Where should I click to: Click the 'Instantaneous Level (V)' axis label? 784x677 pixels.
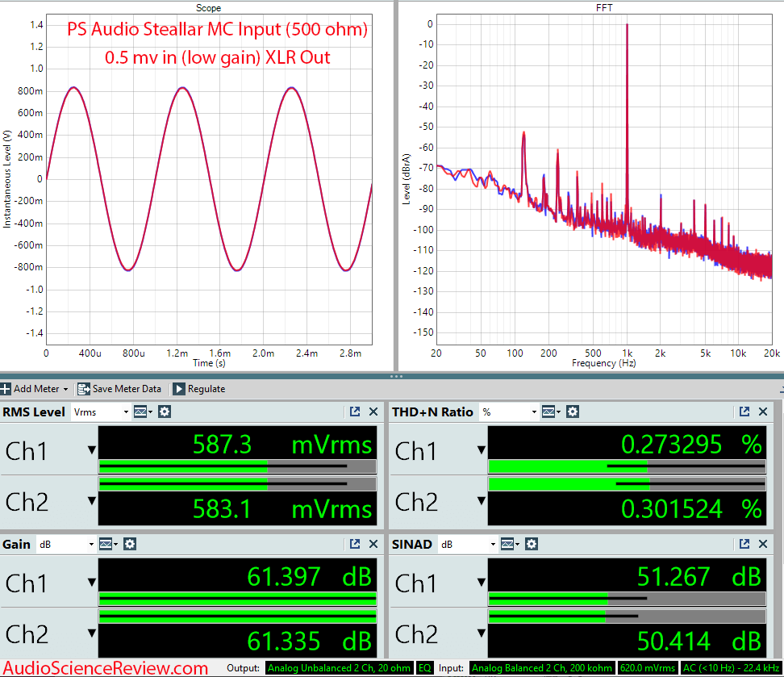(7, 179)
